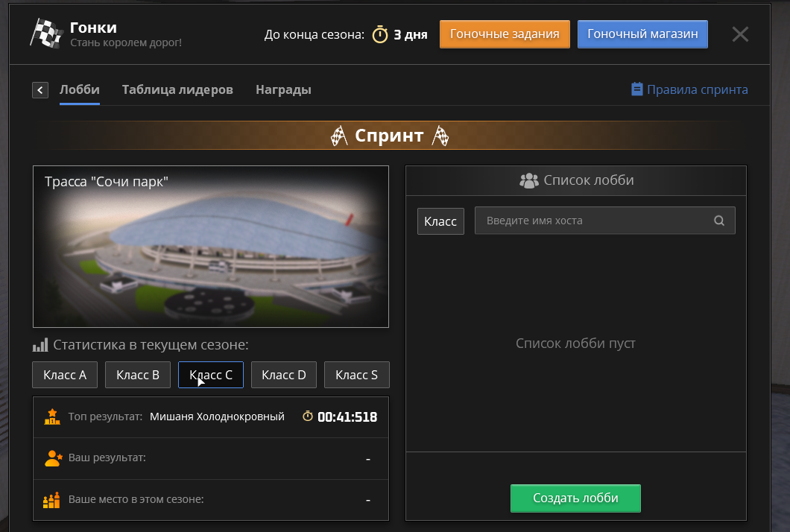Viewport: 790px width, 532px height.
Task: Open the Награды tab
Action: [283, 90]
